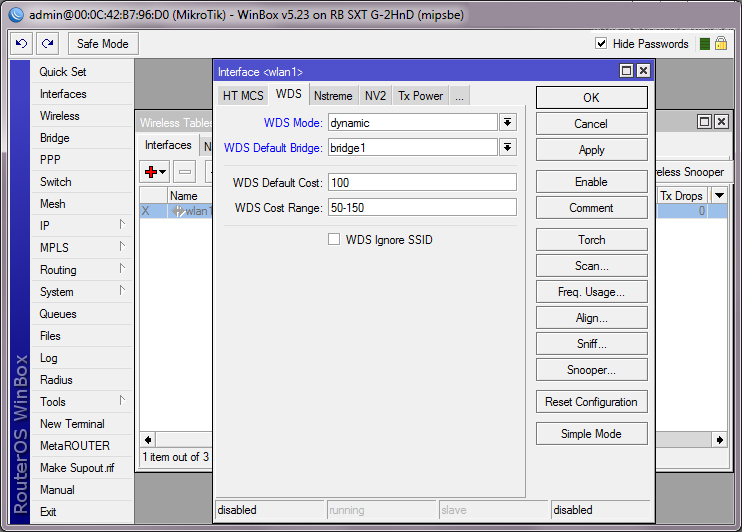
Task: Switch to the Tx Power tab
Action: 421,96
